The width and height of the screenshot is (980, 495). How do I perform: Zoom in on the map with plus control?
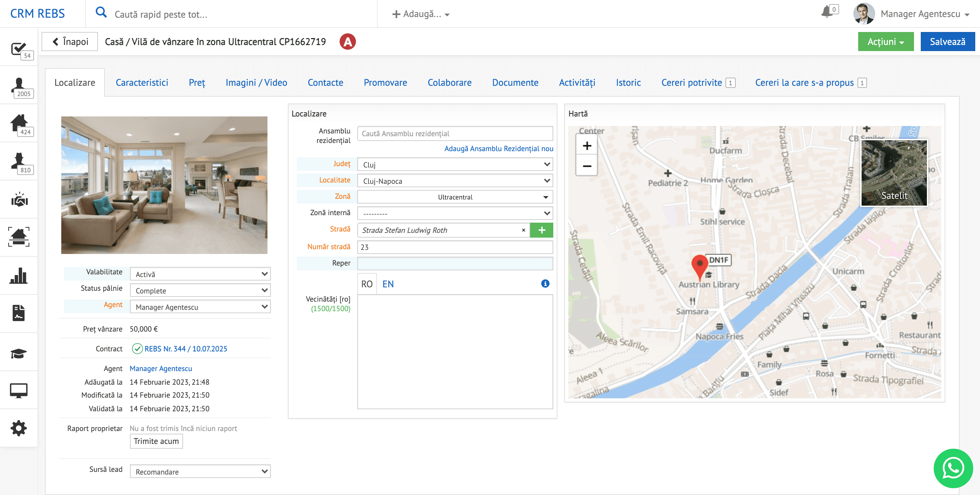click(x=587, y=145)
